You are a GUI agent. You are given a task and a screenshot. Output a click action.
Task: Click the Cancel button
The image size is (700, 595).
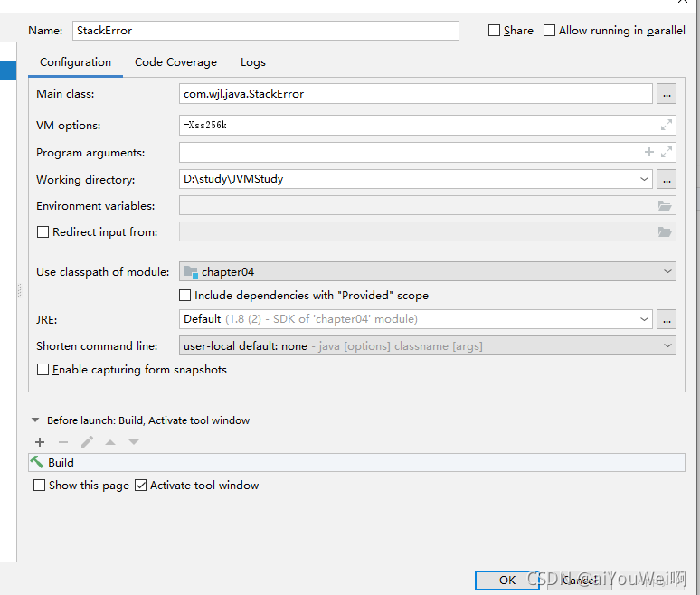click(x=580, y=581)
